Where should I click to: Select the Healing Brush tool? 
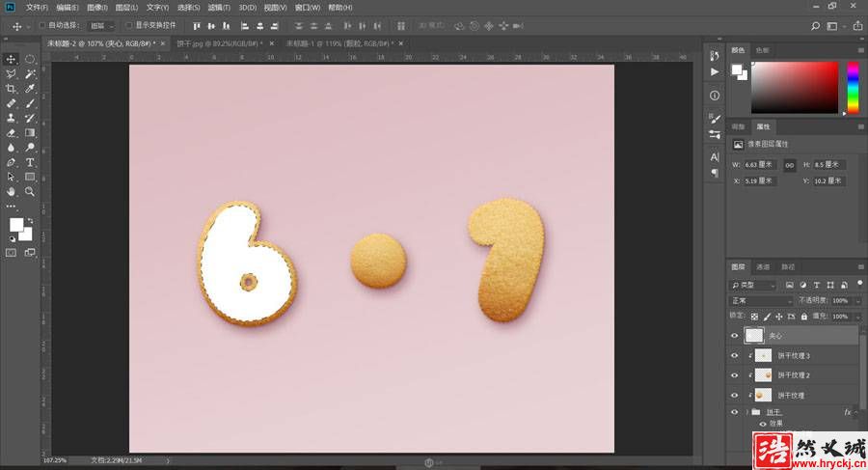11,103
